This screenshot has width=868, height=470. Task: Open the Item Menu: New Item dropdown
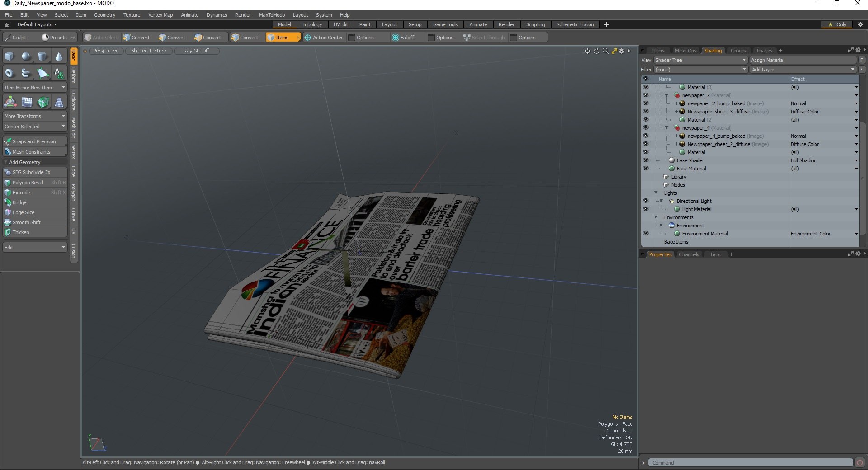click(35, 88)
